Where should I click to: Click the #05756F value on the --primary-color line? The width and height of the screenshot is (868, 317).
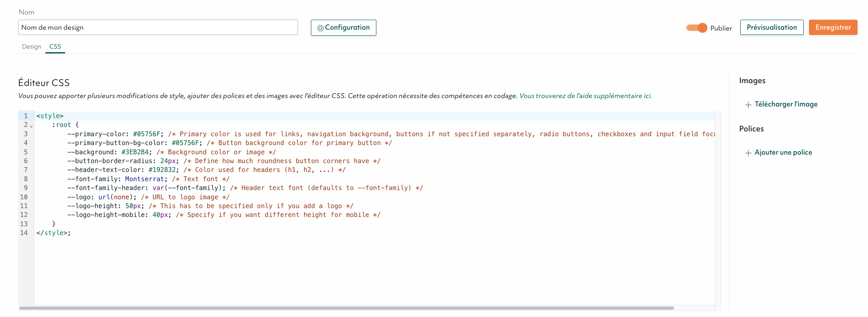click(147, 134)
